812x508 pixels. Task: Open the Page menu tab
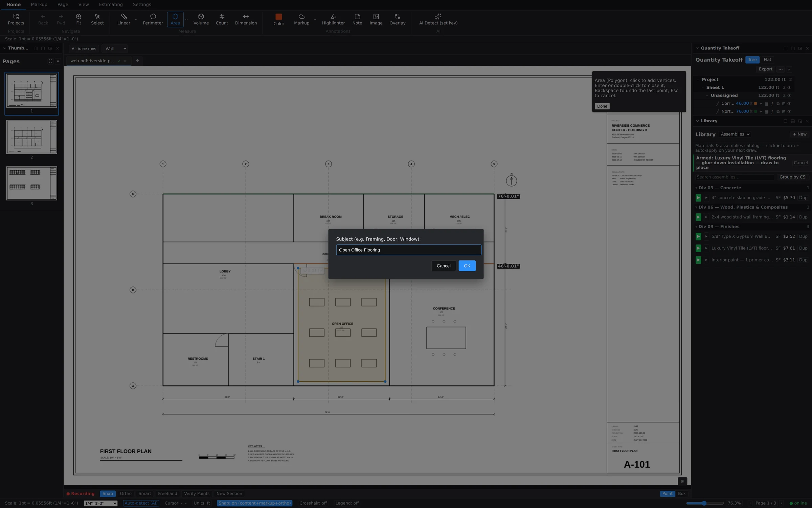[x=63, y=4]
